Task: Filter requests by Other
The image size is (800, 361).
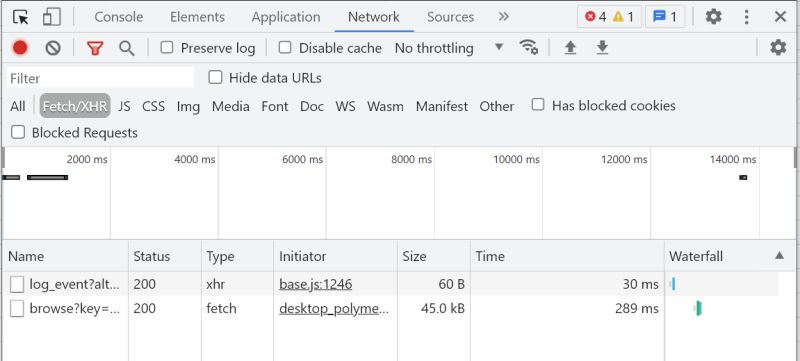Action: (x=496, y=106)
